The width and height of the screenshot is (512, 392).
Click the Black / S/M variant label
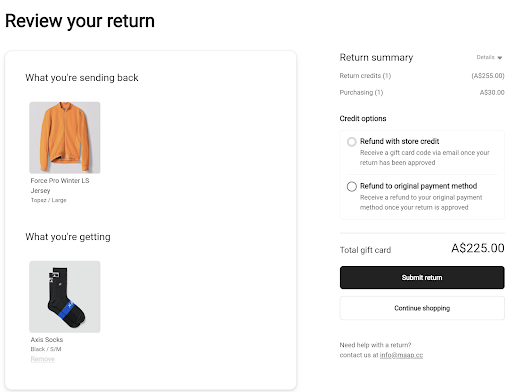click(x=46, y=349)
